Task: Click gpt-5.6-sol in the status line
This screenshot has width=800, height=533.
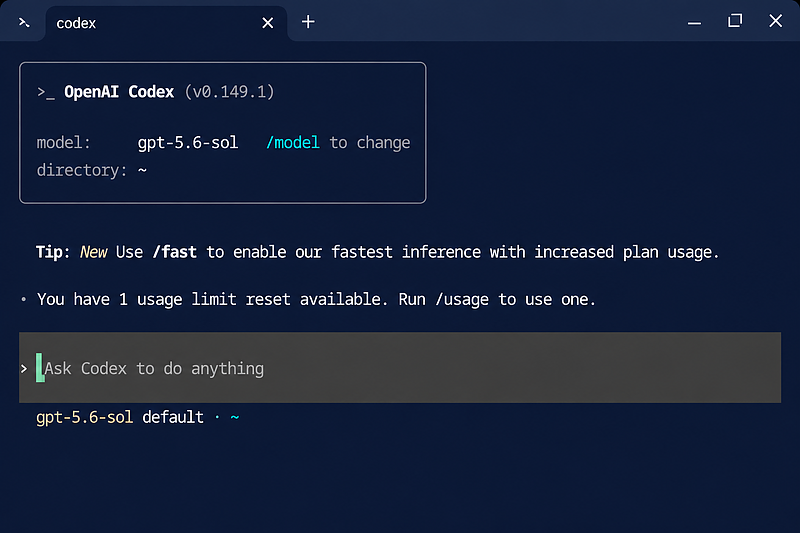Action: click(84, 418)
